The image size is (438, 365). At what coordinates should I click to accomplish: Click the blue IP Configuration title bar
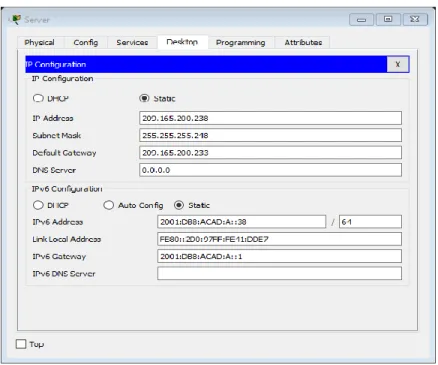tap(206, 64)
